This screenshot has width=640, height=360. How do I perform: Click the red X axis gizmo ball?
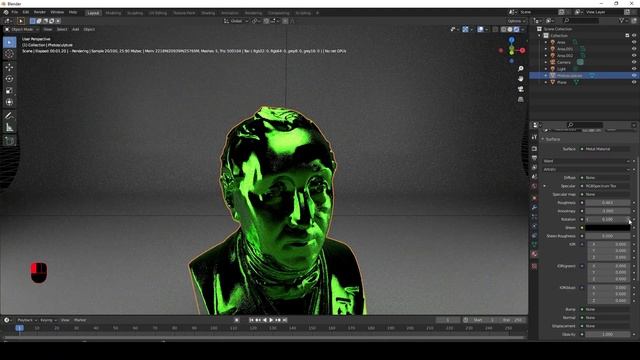click(x=522, y=50)
